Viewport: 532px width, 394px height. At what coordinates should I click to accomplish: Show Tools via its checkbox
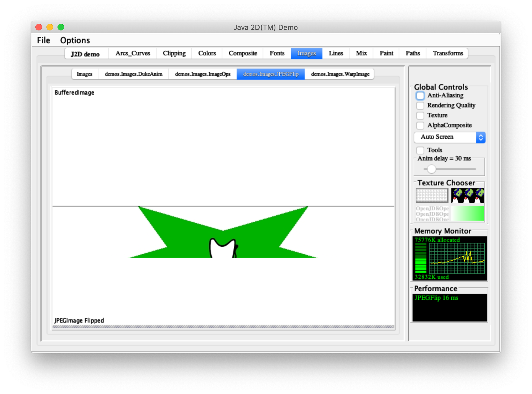420,150
